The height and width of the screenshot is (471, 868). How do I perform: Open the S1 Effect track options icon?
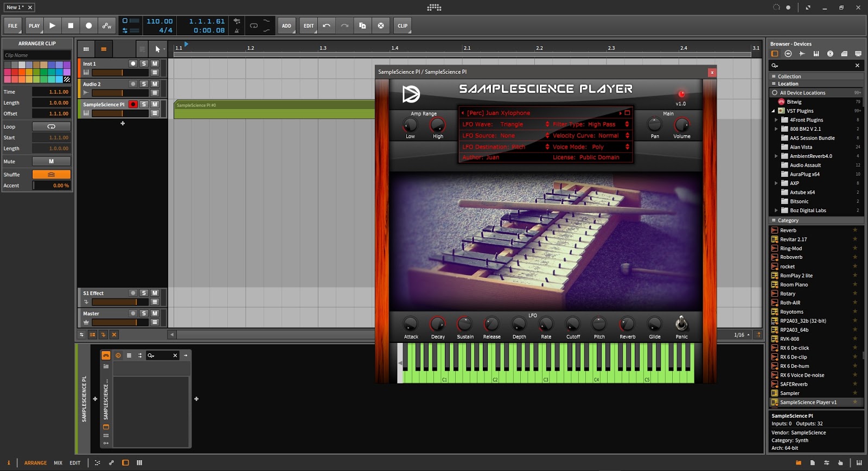(x=155, y=302)
